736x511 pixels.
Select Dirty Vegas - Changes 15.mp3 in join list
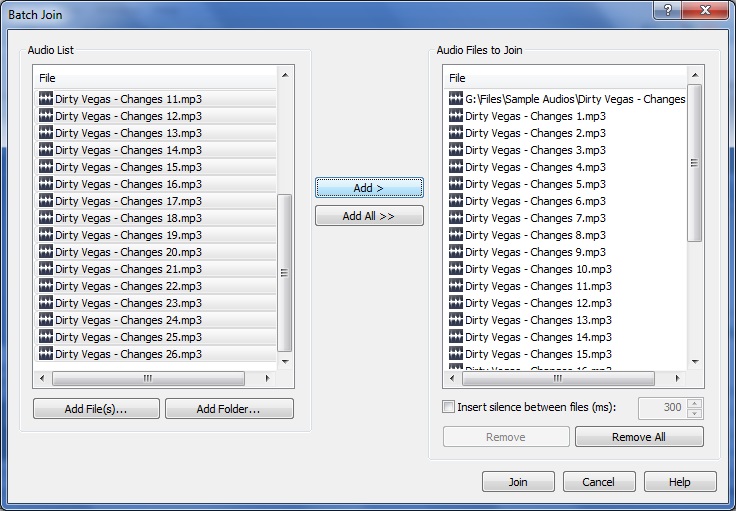(x=565, y=354)
